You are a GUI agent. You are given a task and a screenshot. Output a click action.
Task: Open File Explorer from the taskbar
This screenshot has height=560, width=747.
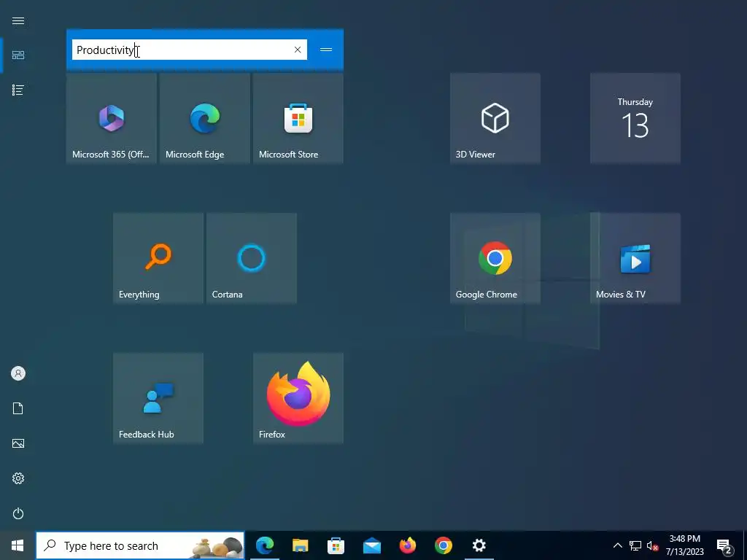[300, 545]
